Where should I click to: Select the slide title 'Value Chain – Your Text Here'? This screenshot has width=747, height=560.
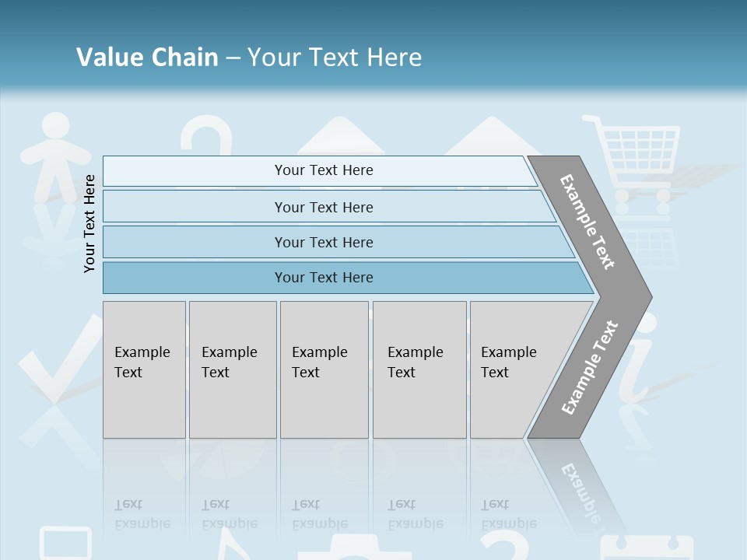coord(249,57)
